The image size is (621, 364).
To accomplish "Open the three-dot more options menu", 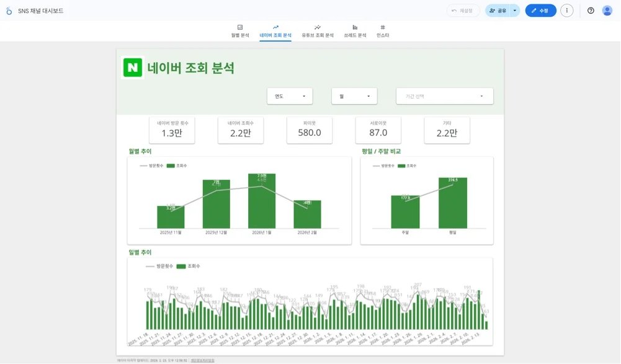I will click(x=567, y=11).
